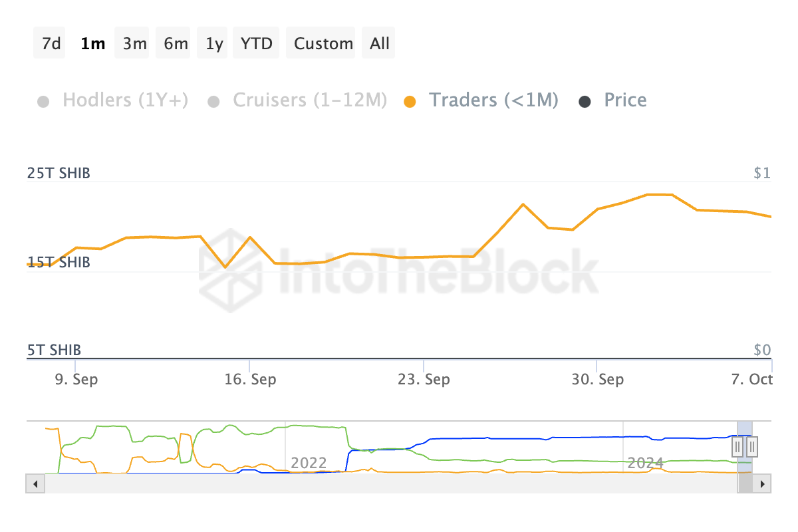Choose the YTD range

coord(257,44)
